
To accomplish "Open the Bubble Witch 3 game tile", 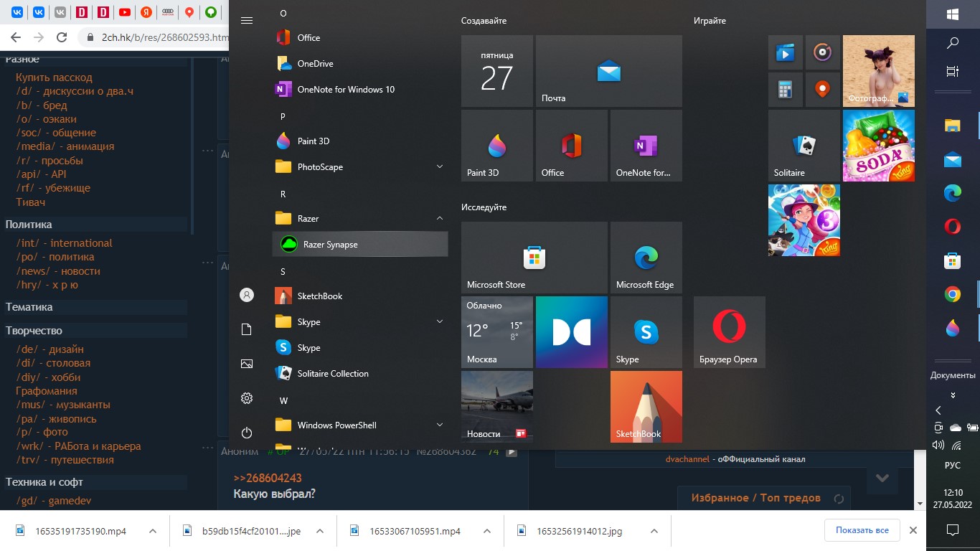I will [804, 220].
